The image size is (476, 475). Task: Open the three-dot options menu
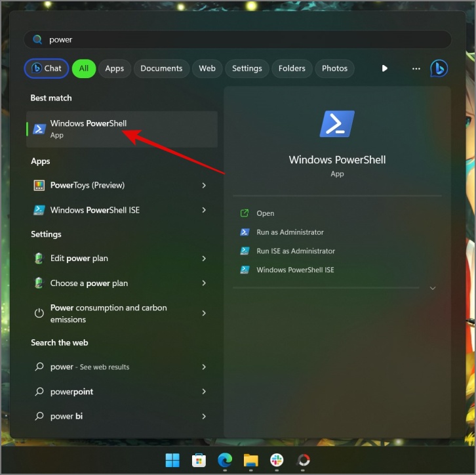tap(416, 69)
